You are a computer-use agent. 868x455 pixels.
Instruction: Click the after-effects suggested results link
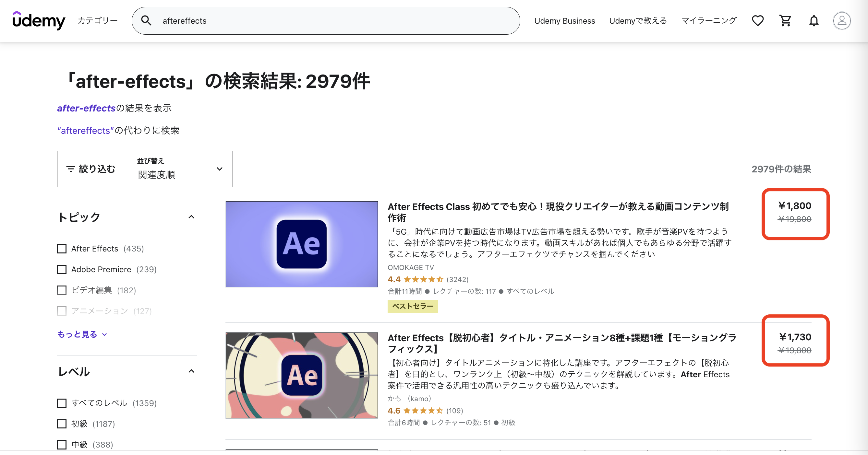tap(86, 108)
